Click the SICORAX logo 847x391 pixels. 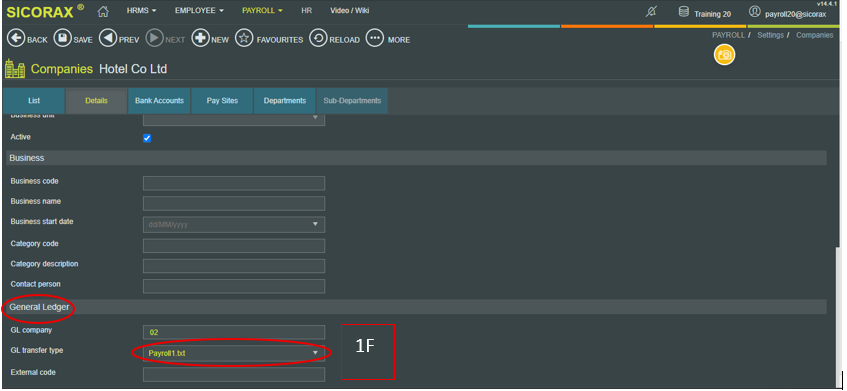point(45,11)
